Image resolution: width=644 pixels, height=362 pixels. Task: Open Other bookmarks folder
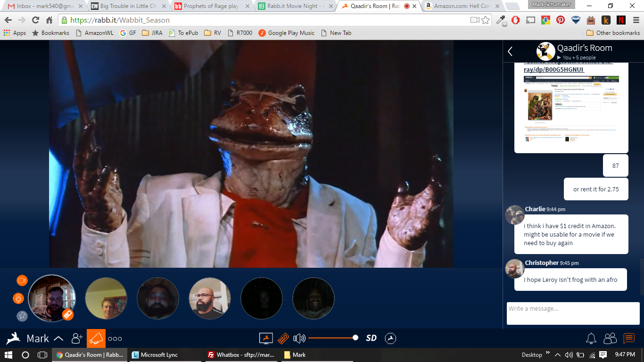[613, 33]
